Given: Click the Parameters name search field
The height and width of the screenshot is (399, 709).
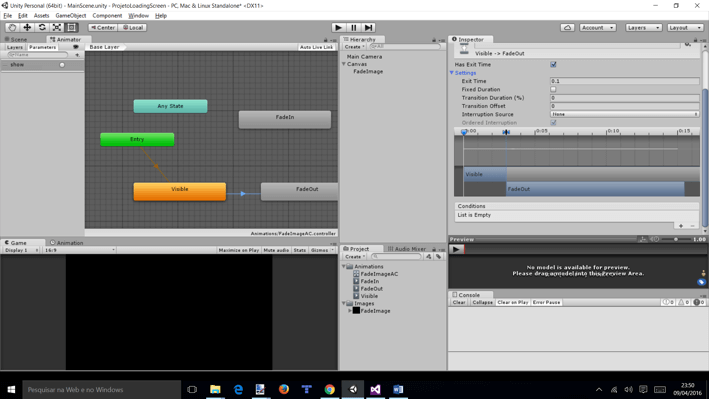Looking at the screenshot, I should 38,55.
